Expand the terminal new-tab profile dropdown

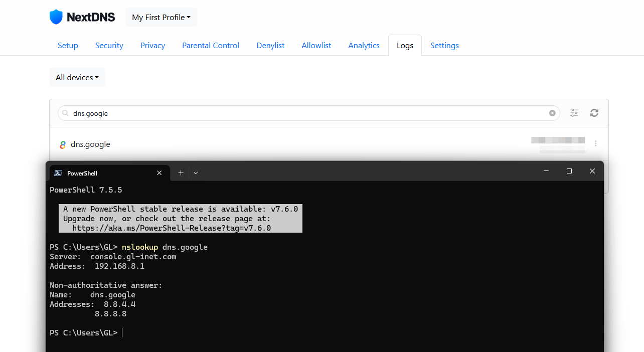(196, 173)
